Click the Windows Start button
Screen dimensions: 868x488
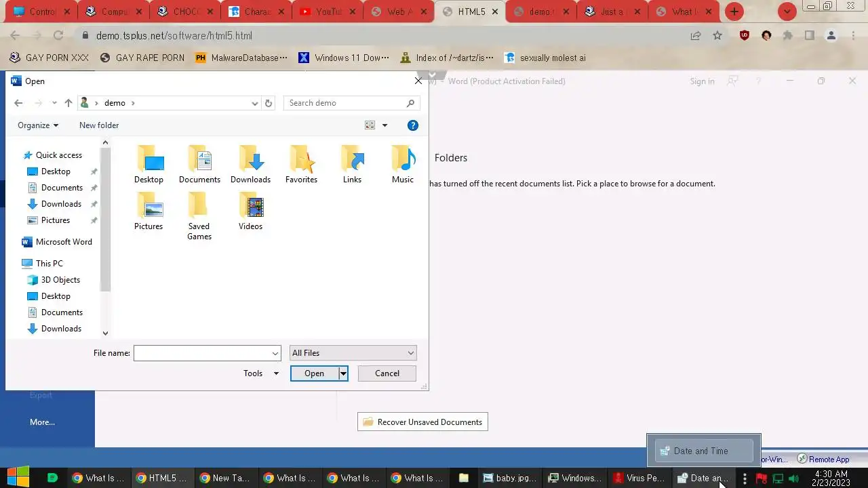point(18,477)
